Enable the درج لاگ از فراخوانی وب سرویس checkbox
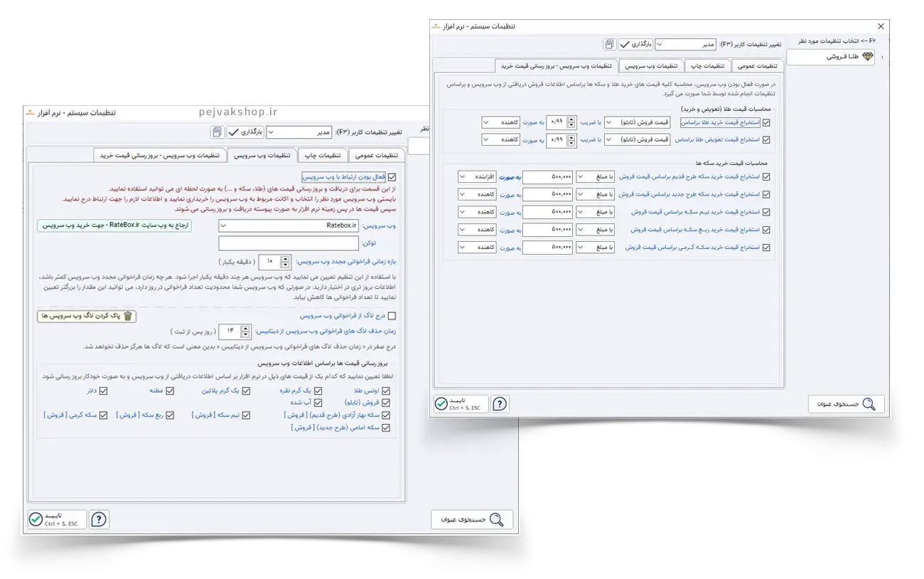 pyautogui.click(x=393, y=317)
